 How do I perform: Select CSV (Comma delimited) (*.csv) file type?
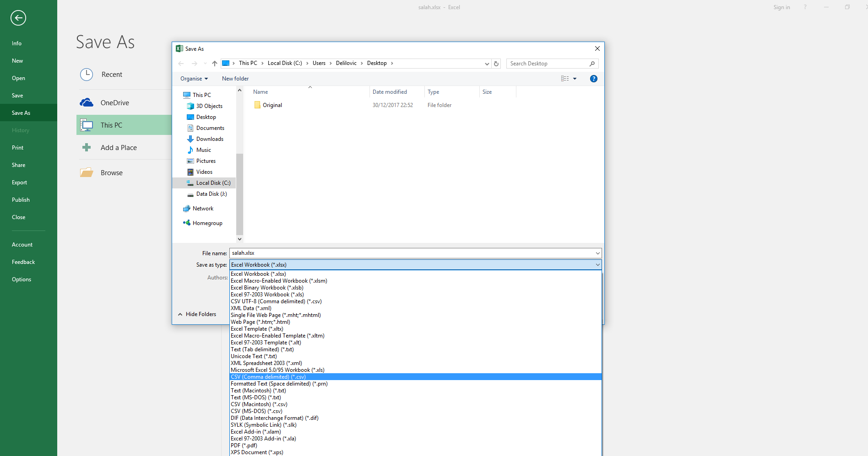pyautogui.click(x=415, y=377)
